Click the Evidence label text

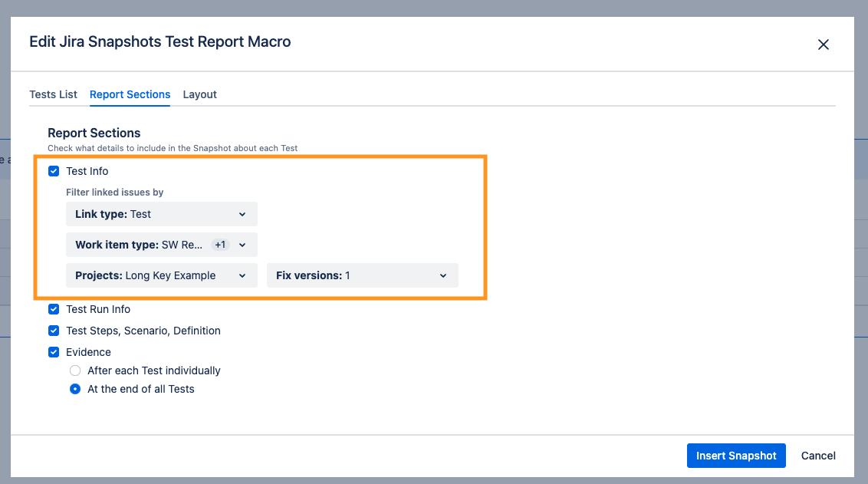89,352
